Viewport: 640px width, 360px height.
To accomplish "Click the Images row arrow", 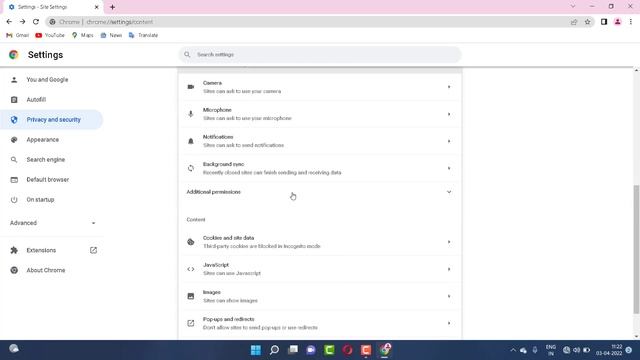I will [449, 296].
